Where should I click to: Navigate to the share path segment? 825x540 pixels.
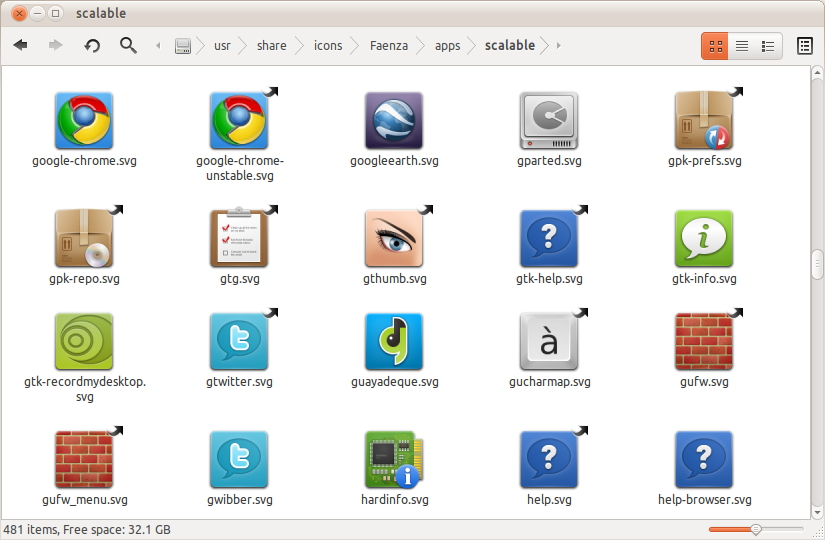click(271, 46)
